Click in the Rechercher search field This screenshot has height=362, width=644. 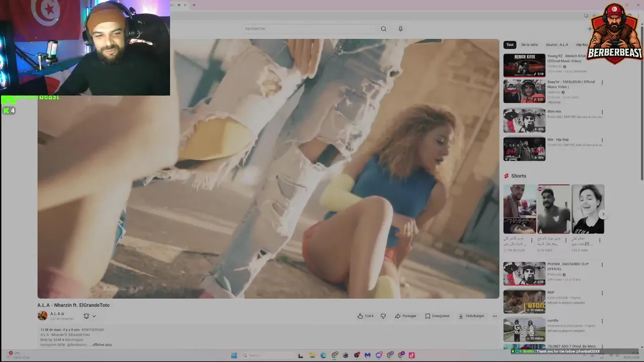click(x=309, y=29)
